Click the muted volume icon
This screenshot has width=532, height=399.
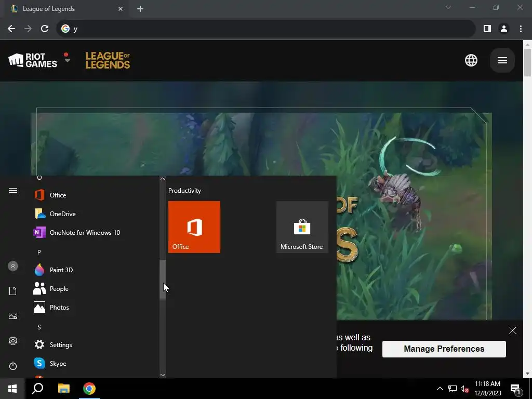(465, 389)
